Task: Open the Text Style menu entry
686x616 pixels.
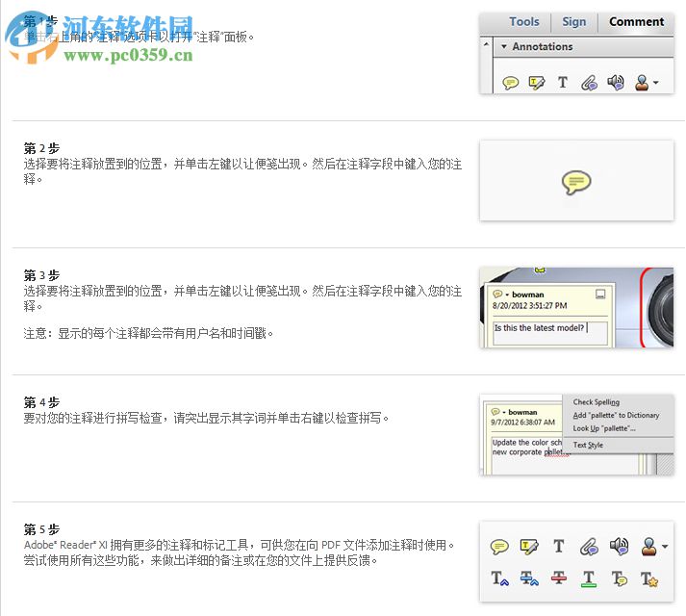Action: [588, 445]
